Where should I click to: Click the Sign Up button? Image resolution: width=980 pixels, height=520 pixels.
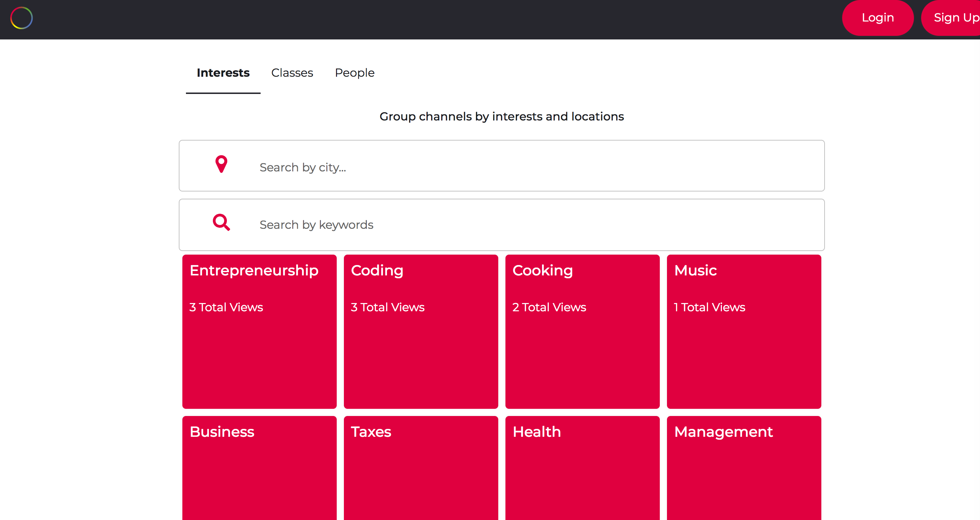[955, 18]
